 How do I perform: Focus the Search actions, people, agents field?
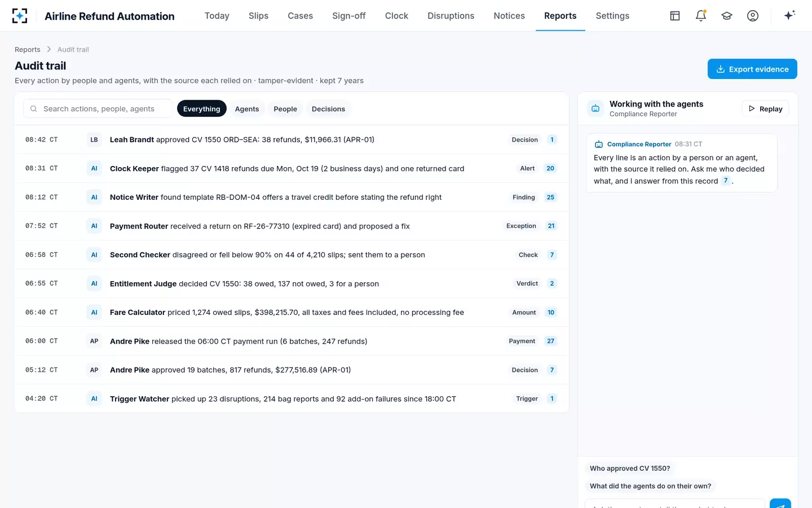tap(98, 108)
